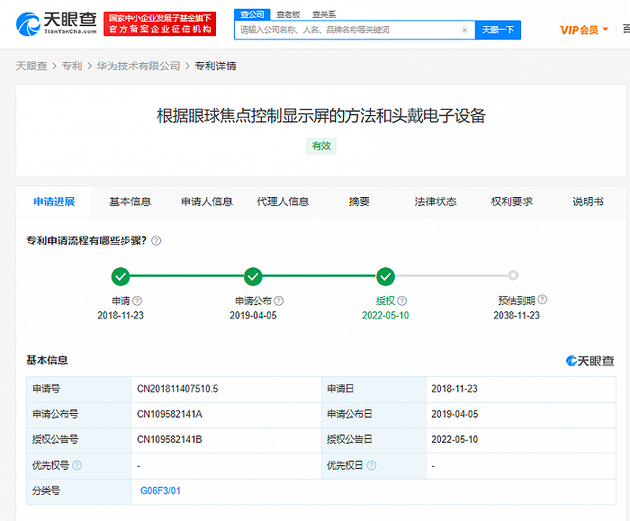Select 授权公告日 value 2022-05-10 in table
This screenshot has height=521, width=630.
pyautogui.click(x=455, y=439)
